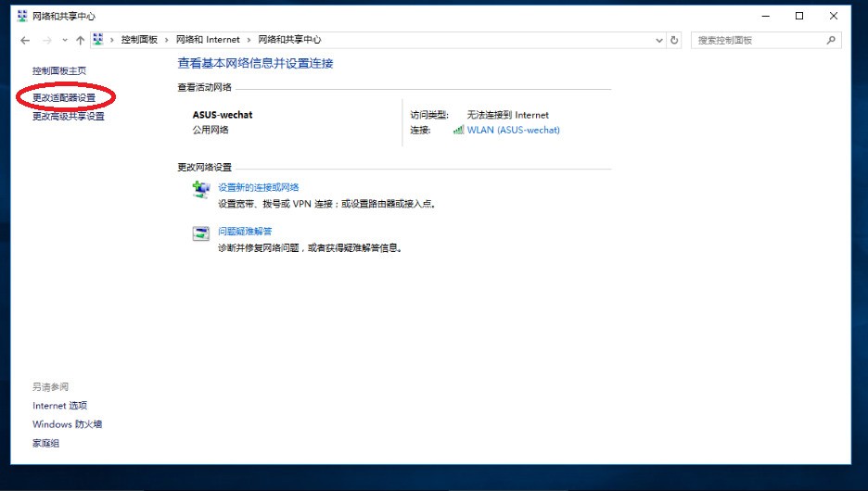Open the Internet 选项 link
Viewport: 868px width, 491px height.
click(x=59, y=406)
